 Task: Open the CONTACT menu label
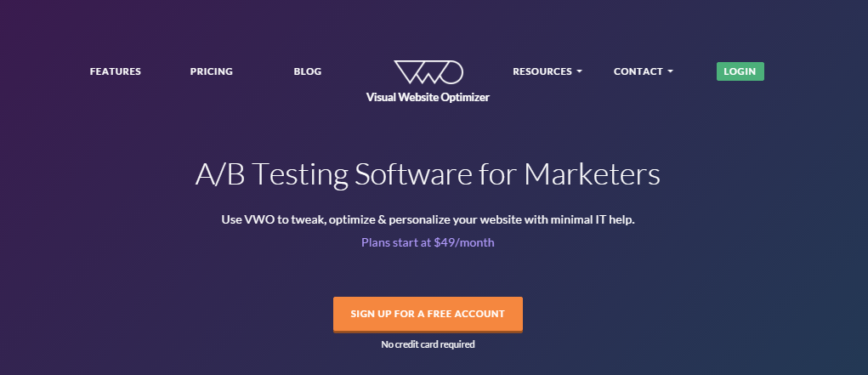(x=638, y=71)
